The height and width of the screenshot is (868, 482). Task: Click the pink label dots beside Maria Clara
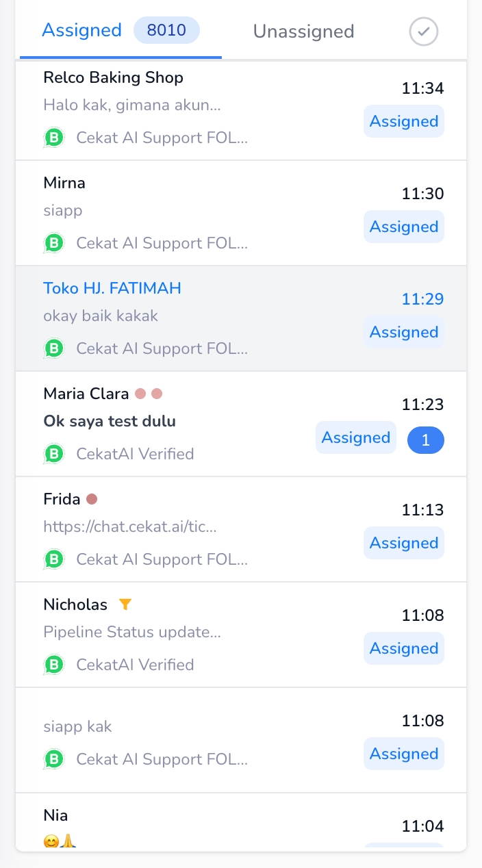click(149, 394)
